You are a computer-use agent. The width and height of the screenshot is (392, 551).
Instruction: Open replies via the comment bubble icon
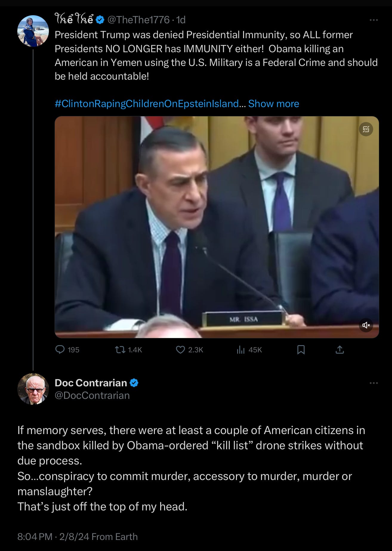pyautogui.click(x=60, y=349)
